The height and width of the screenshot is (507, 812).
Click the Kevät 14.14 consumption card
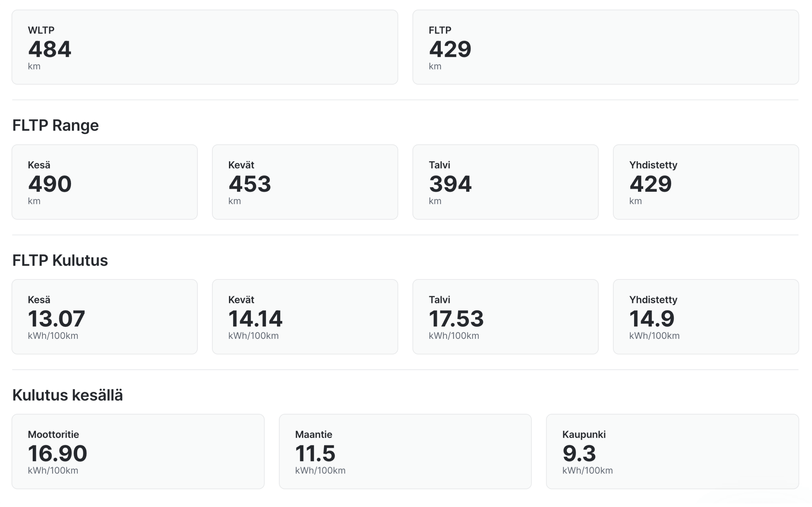point(305,317)
